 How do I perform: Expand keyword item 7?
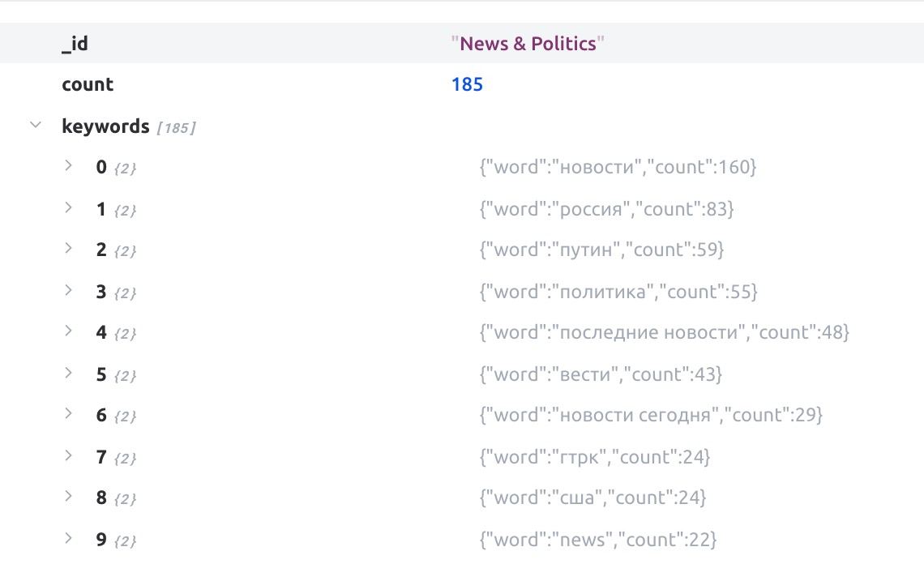point(68,456)
